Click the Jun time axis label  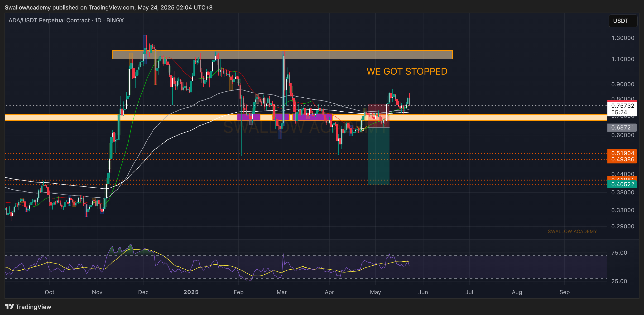(423, 292)
